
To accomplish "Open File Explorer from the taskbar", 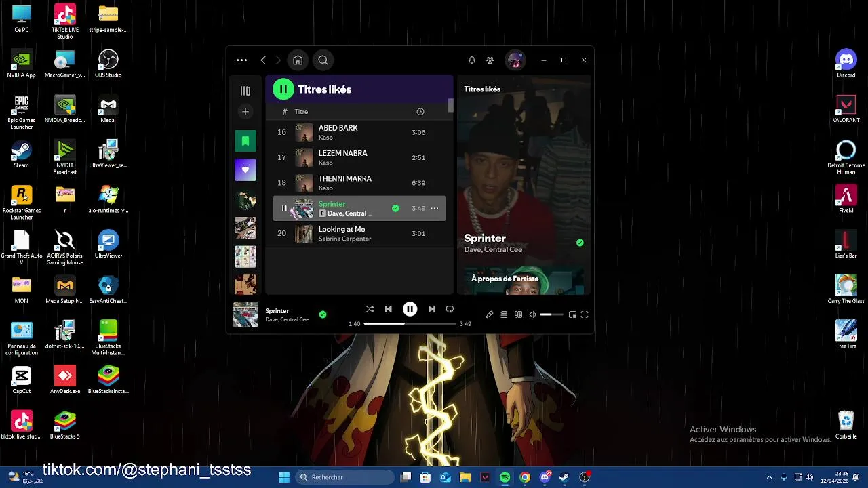I will [x=465, y=477].
